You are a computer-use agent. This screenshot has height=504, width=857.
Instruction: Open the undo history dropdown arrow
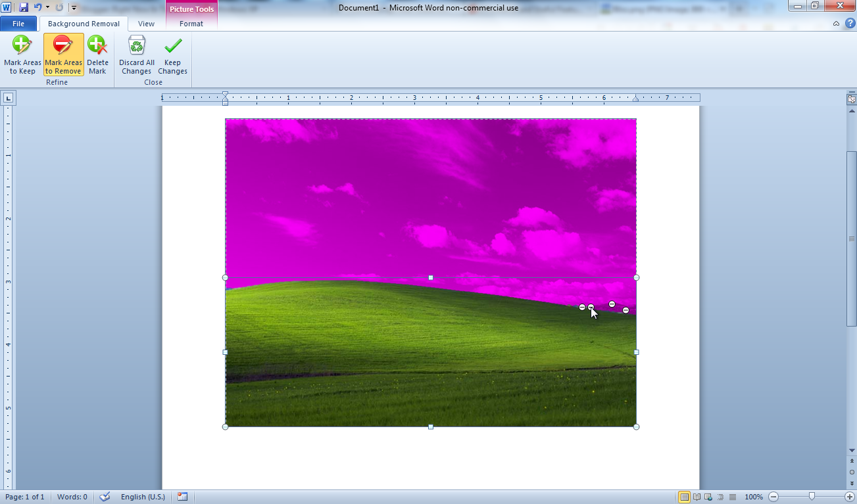[x=47, y=7]
